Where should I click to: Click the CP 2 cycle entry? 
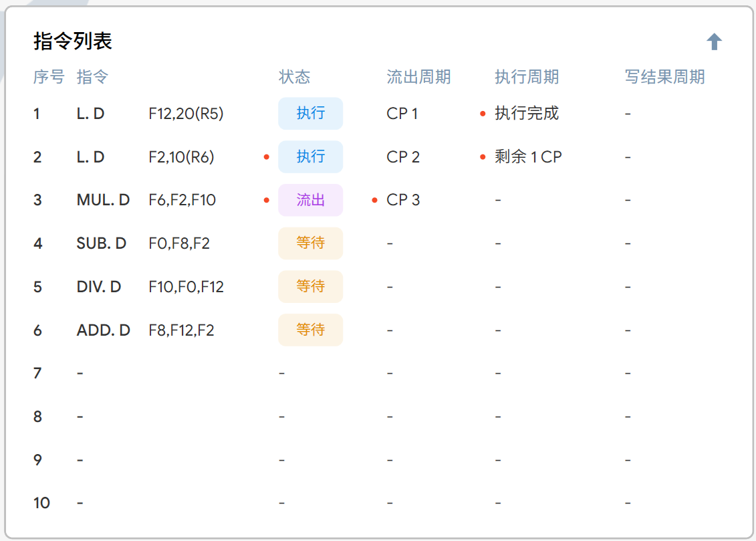tap(403, 157)
